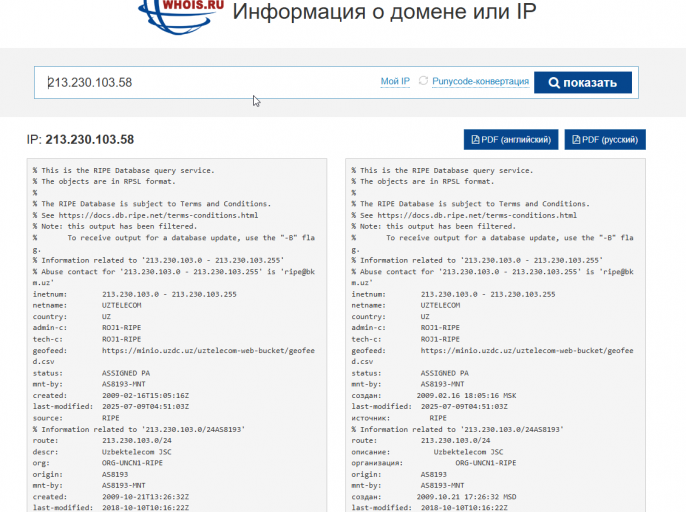
Task: Click the geofeed minio.uzdc.uz URL in left panel
Action: (x=208, y=351)
